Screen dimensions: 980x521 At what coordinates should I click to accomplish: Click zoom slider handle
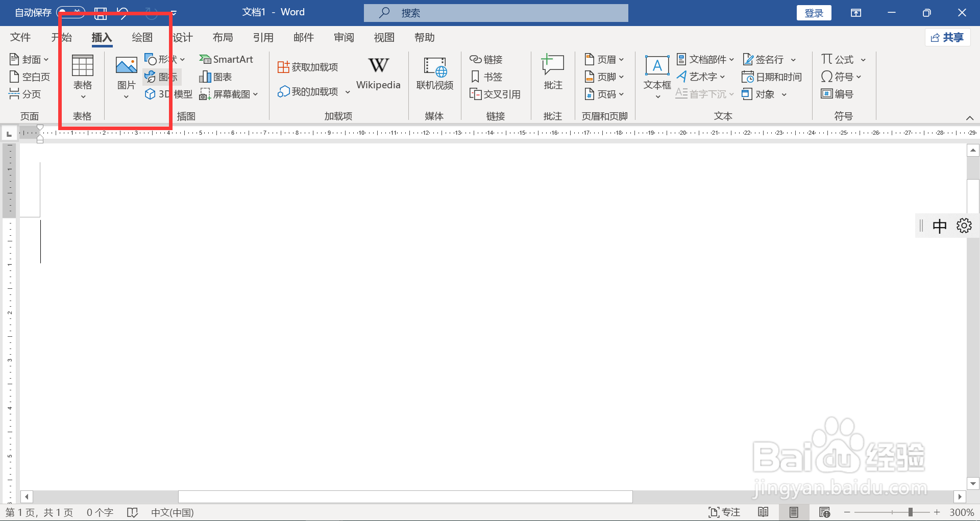pyautogui.click(x=910, y=512)
